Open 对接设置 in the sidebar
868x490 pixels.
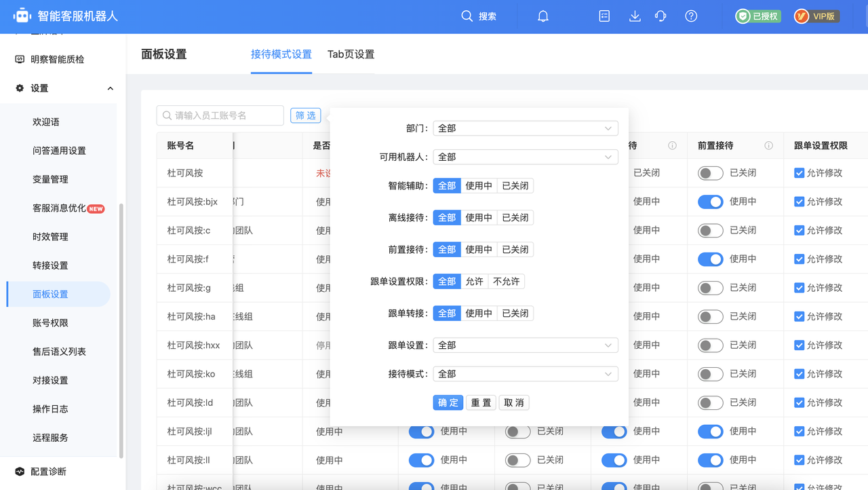pyautogui.click(x=50, y=380)
